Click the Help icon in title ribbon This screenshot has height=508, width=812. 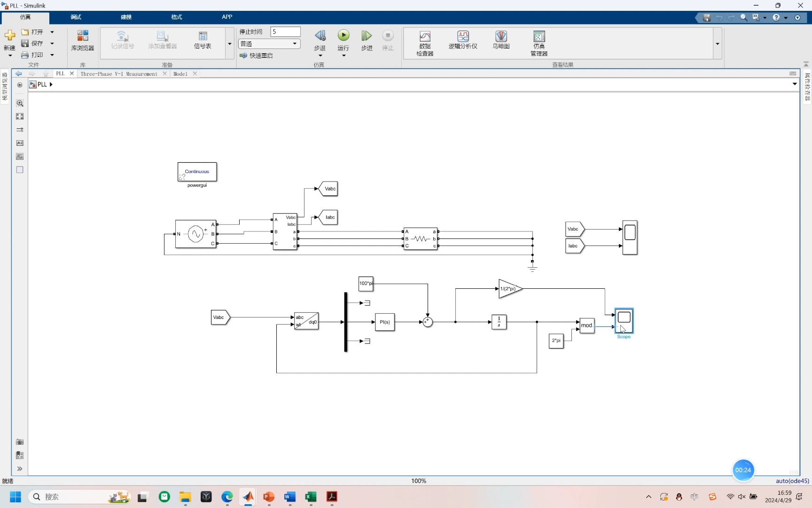tap(776, 17)
